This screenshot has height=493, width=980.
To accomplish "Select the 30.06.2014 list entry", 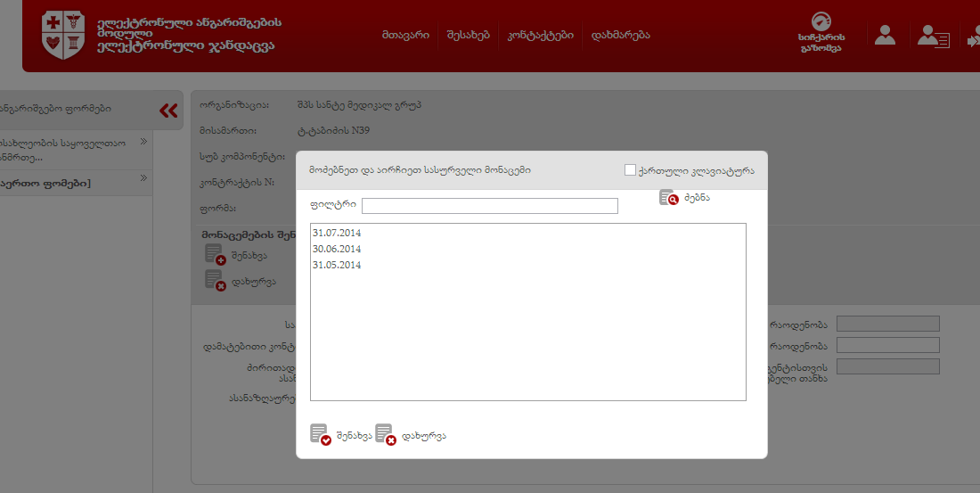I will pyautogui.click(x=337, y=249).
